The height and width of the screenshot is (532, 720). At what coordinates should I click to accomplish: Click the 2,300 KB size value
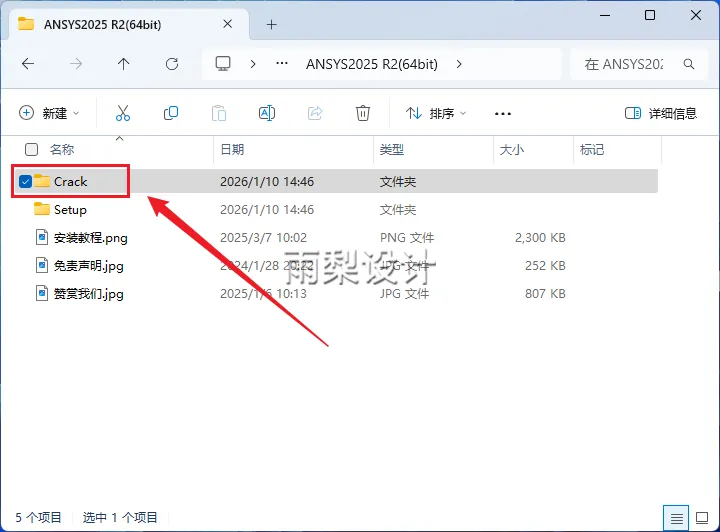click(540, 238)
